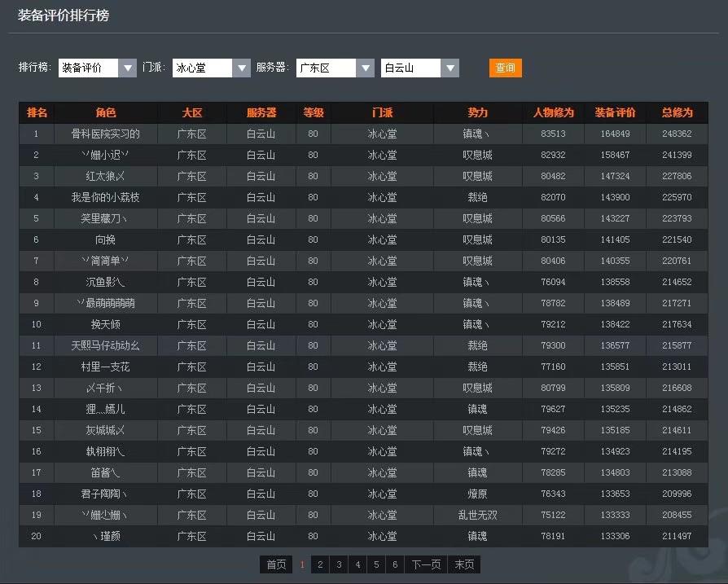728x584 pixels.
Task: Select player 骨科医院实习的 in rank 1
Action: [106, 134]
